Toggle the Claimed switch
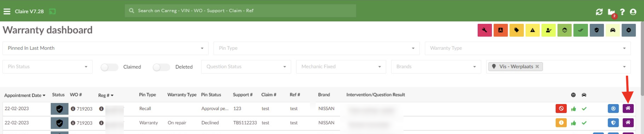The image size is (644, 134). coord(109,67)
